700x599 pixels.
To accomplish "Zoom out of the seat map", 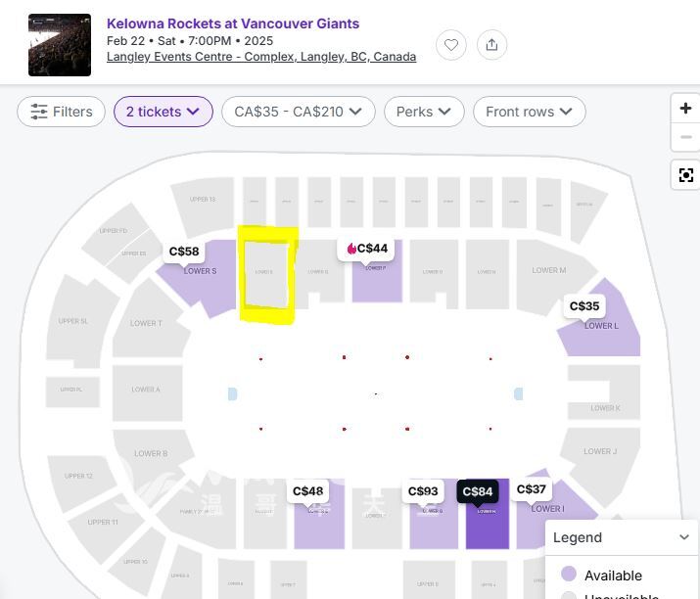I will coord(685,137).
